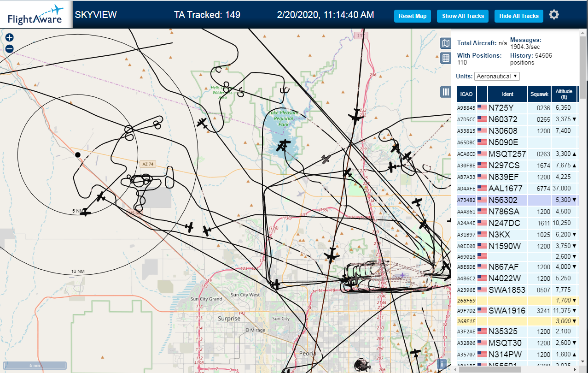Click the aircraft icon near the 5 NM label

pos(85,213)
